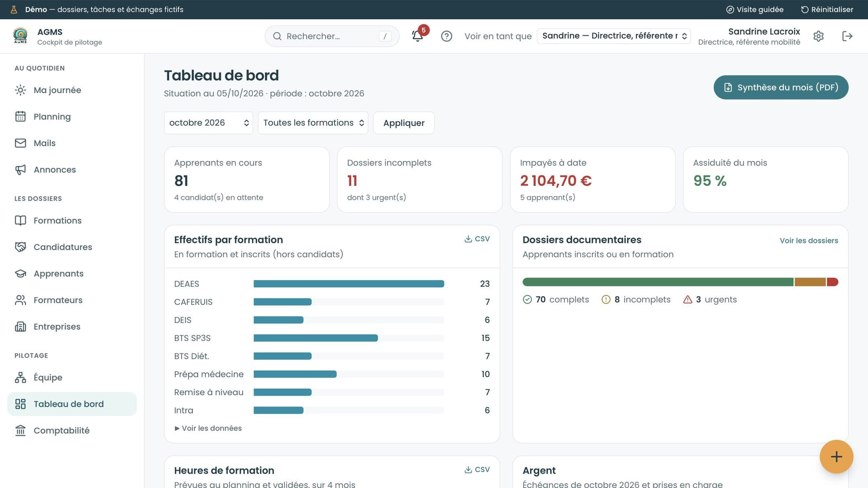Navigate to Candidatures
This screenshot has width=868, height=488.
(72, 247)
